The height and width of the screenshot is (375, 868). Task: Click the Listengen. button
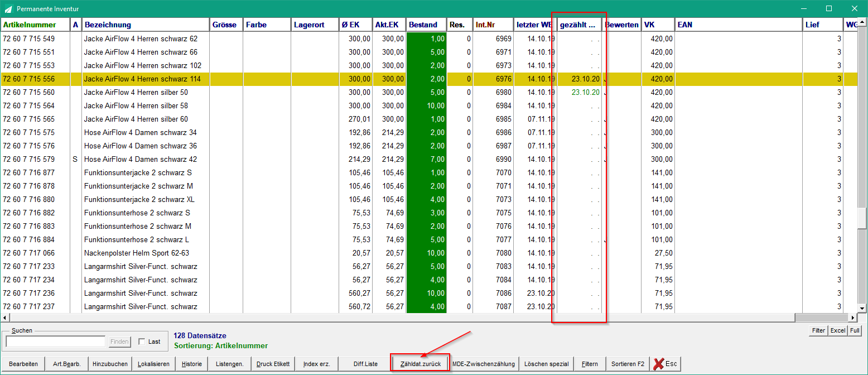click(230, 364)
